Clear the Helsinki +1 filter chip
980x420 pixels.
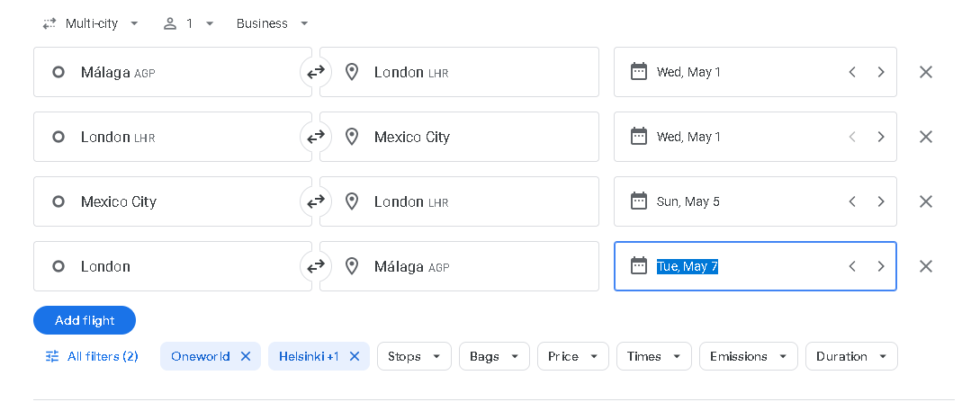pos(355,356)
